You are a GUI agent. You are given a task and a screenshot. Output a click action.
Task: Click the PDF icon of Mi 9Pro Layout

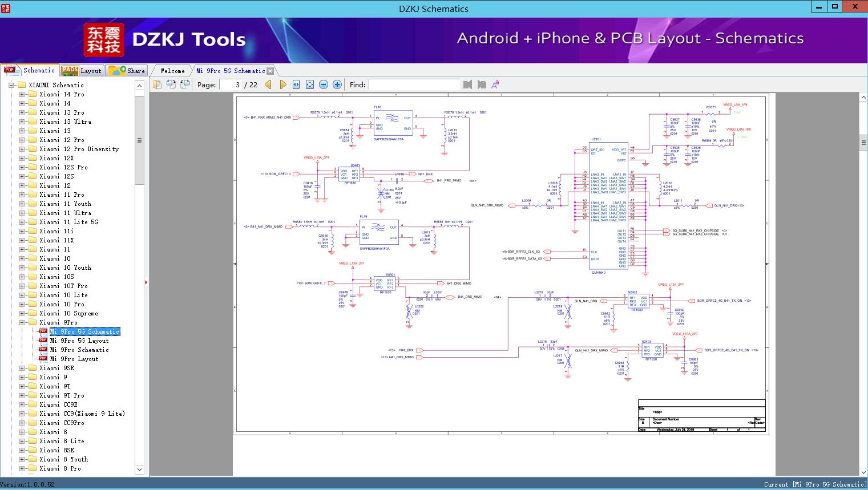43,359
